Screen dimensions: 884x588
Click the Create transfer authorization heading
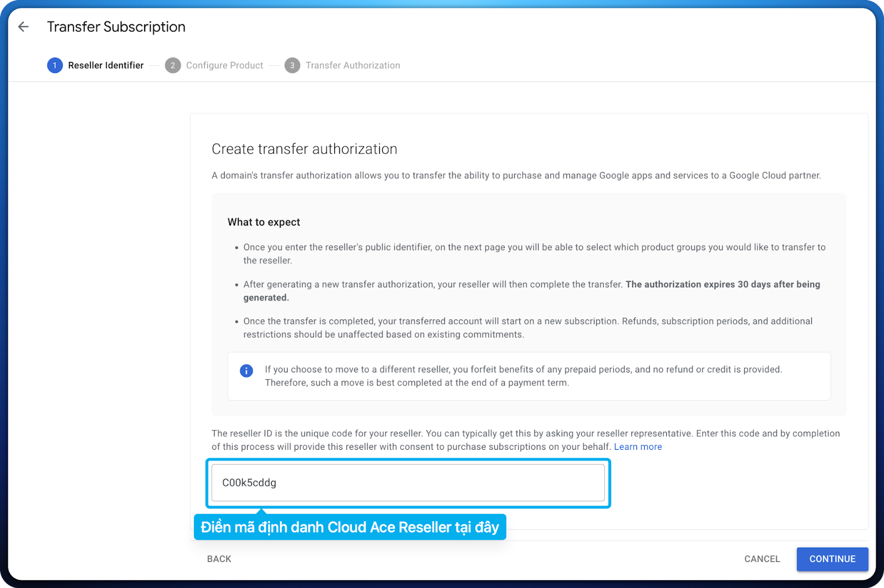click(304, 149)
